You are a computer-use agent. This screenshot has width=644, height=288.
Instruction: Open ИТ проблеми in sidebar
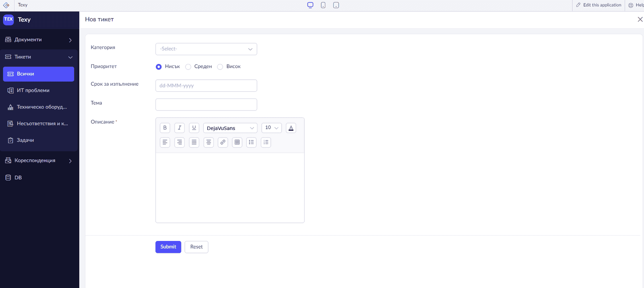(x=39, y=91)
